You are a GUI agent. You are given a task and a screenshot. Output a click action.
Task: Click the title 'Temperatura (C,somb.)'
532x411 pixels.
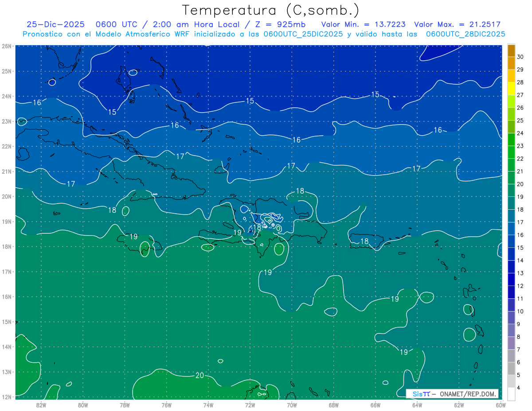coord(271,10)
